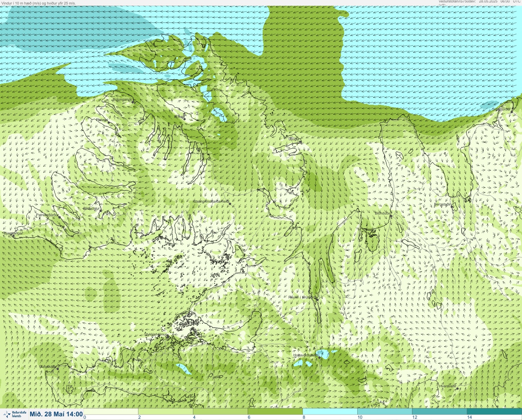
Task: Select the Hveravellir station label
Action: [447, 386]
